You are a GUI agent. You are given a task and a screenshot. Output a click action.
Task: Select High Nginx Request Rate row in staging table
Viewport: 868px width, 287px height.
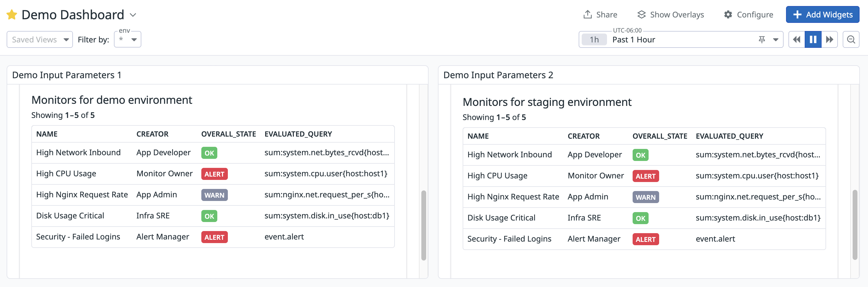tap(513, 197)
